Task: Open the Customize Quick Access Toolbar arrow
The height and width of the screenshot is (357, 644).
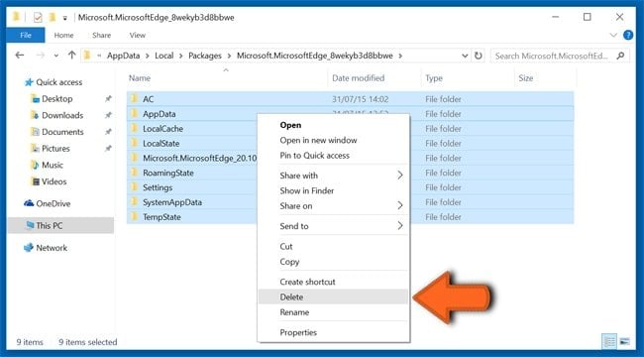Action: (x=64, y=18)
